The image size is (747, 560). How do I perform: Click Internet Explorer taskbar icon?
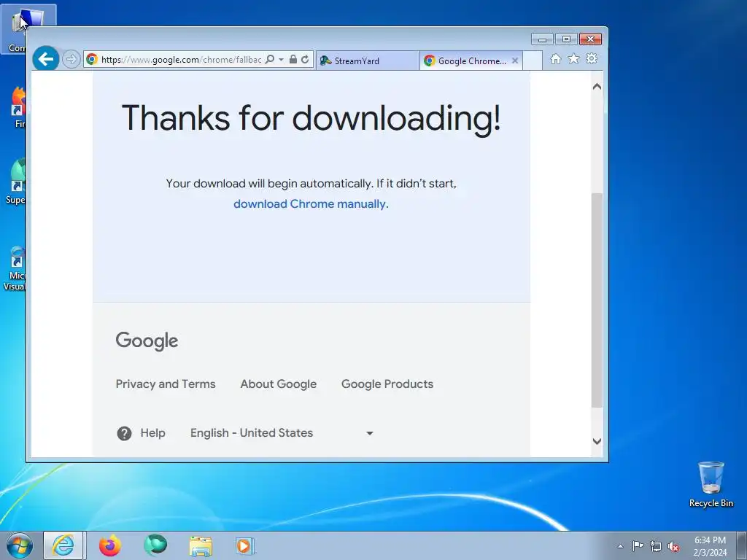click(x=64, y=545)
